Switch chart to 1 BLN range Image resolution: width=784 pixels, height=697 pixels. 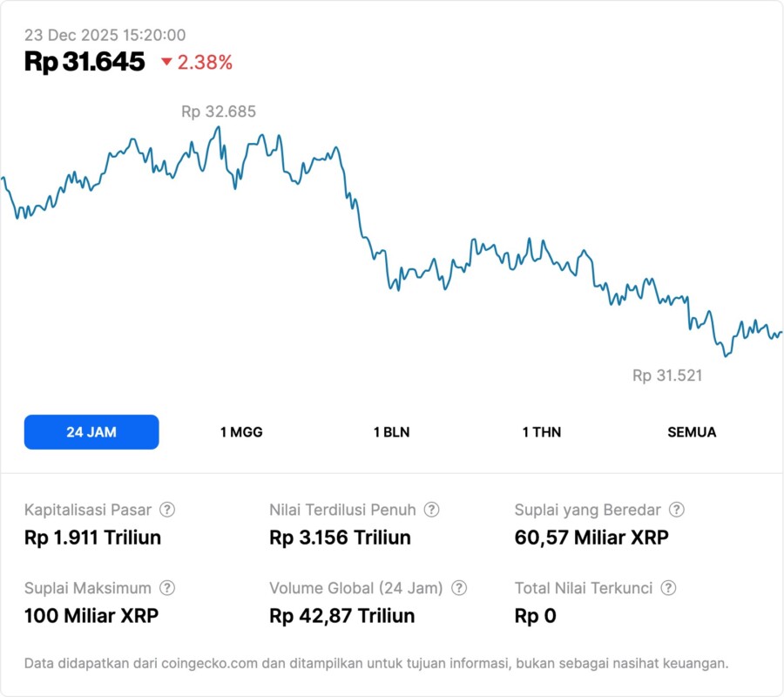tap(392, 432)
